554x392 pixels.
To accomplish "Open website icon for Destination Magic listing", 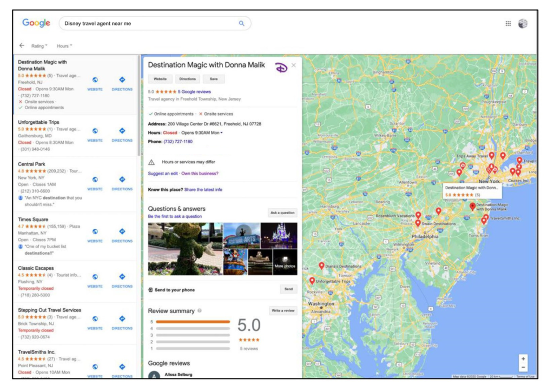I will (95, 80).
